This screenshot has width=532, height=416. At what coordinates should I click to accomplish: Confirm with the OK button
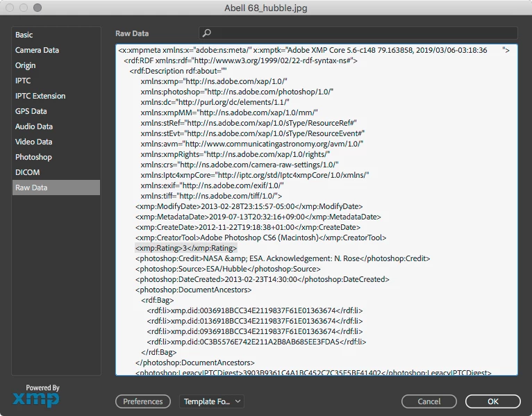point(492,401)
